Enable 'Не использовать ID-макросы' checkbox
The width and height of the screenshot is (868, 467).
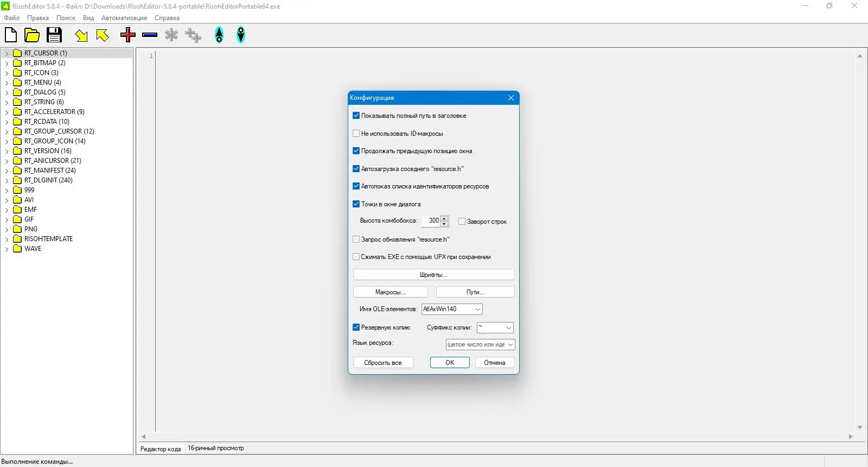pos(356,134)
